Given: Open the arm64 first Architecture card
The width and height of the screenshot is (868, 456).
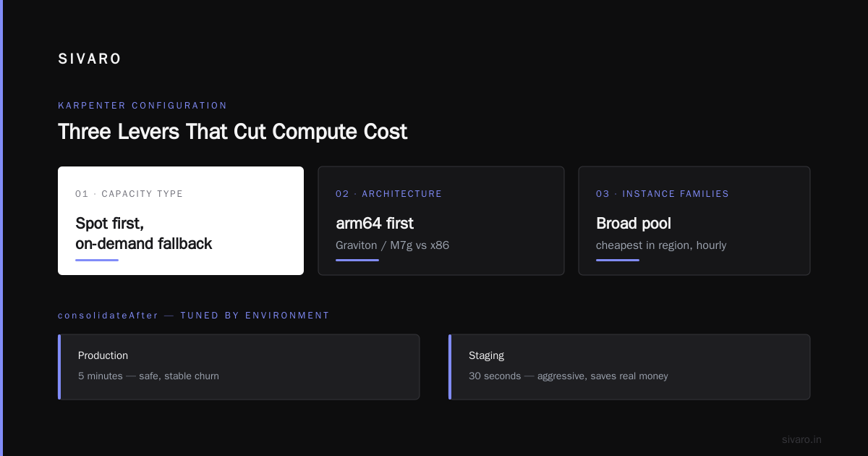Looking at the screenshot, I should tap(441, 221).
